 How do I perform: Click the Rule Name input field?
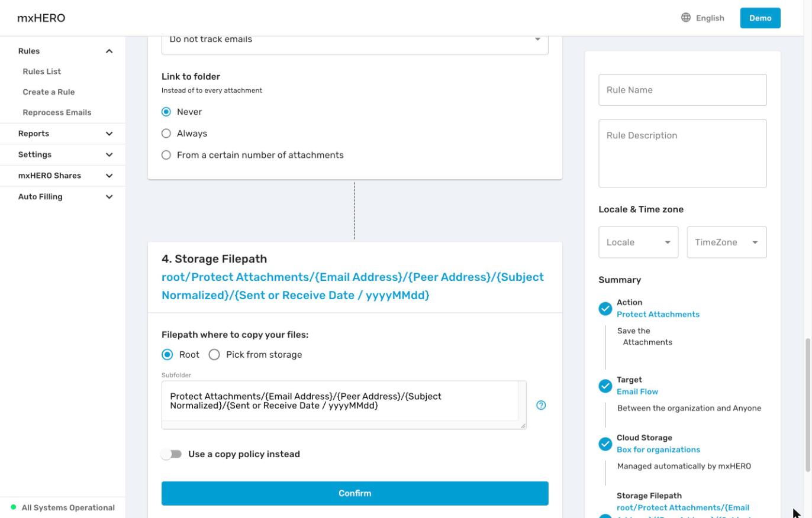click(682, 90)
